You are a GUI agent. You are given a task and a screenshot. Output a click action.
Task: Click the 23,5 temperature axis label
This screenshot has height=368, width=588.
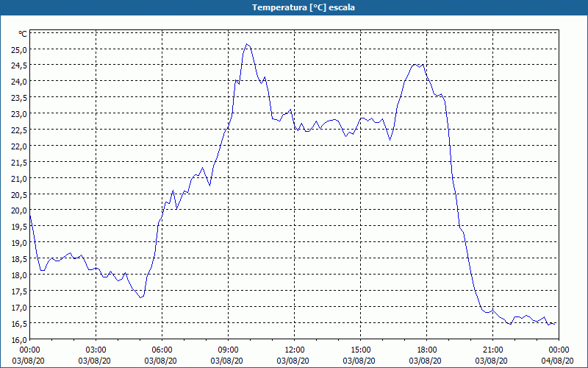pos(20,98)
